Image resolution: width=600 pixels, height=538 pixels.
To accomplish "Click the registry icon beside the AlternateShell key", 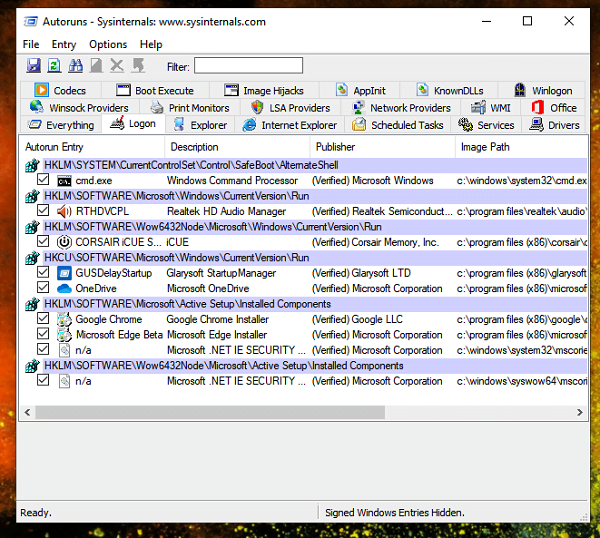I will click(x=33, y=165).
